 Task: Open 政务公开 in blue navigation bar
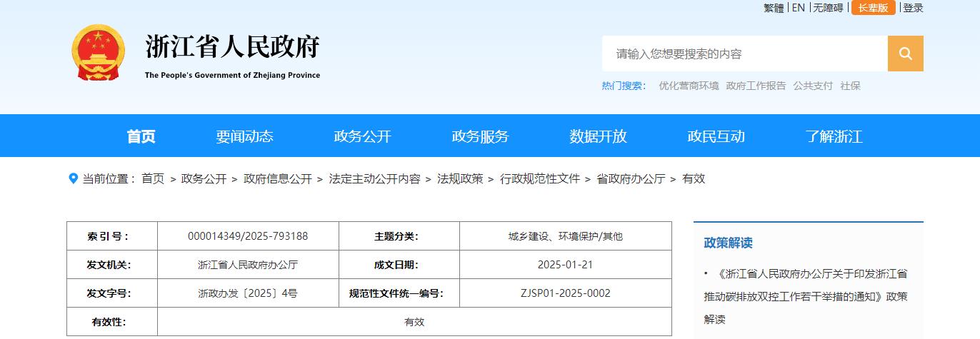pyautogui.click(x=363, y=136)
